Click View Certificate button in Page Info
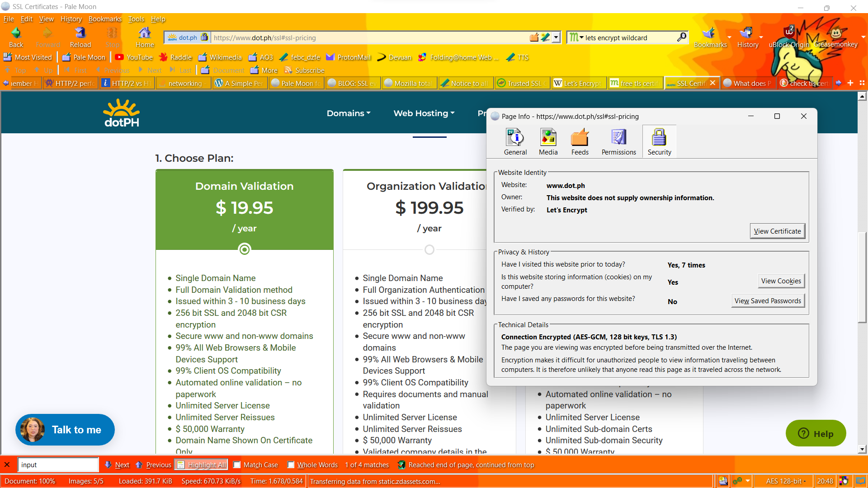The image size is (868, 488). tap(778, 231)
